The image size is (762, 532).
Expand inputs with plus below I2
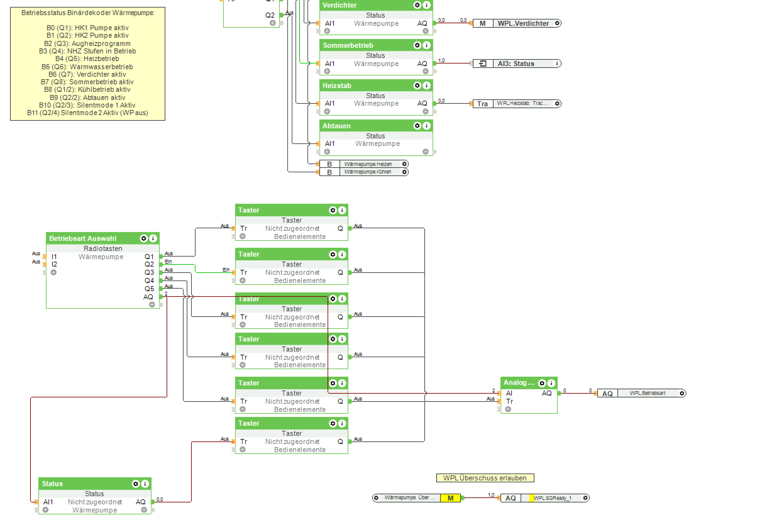[53, 273]
